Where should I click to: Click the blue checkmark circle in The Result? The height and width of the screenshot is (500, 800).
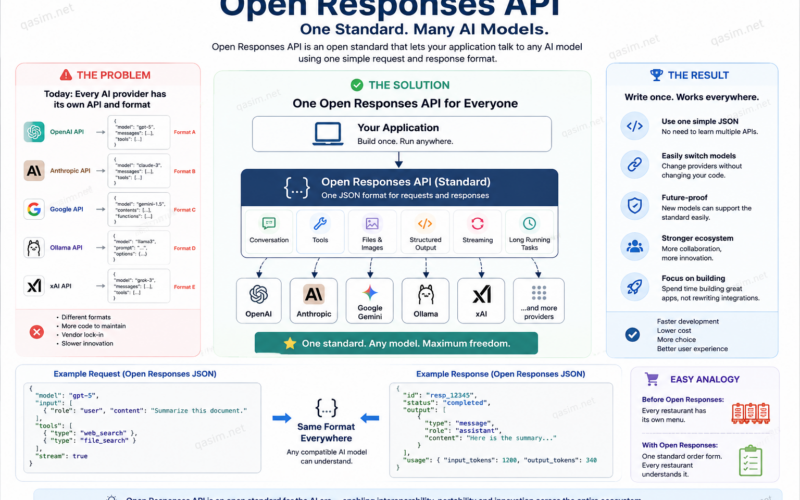pyautogui.click(x=633, y=335)
